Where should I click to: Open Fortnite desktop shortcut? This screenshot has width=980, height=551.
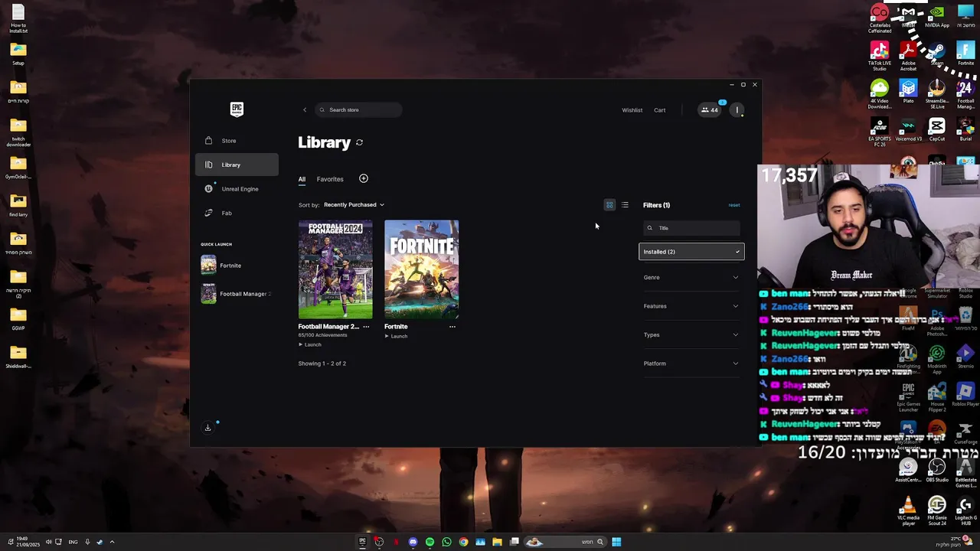click(965, 55)
